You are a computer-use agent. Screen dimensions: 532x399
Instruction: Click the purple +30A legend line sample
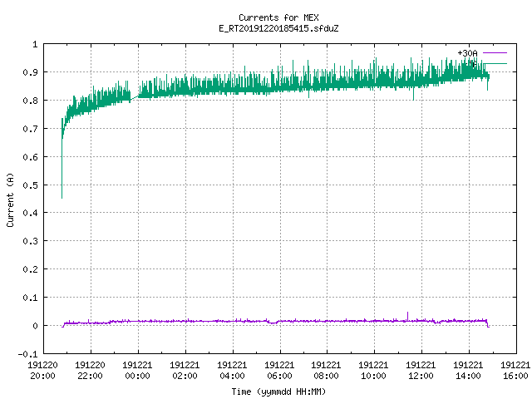[x=495, y=53]
